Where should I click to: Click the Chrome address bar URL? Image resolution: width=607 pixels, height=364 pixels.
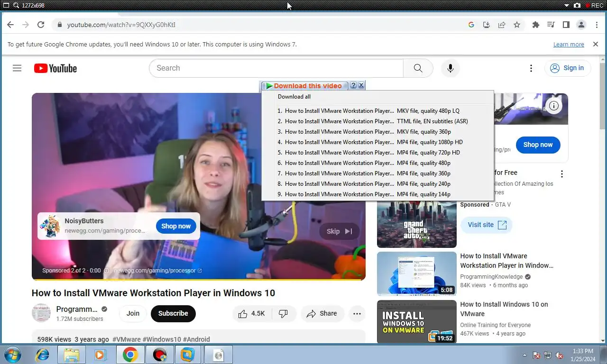pos(121,25)
